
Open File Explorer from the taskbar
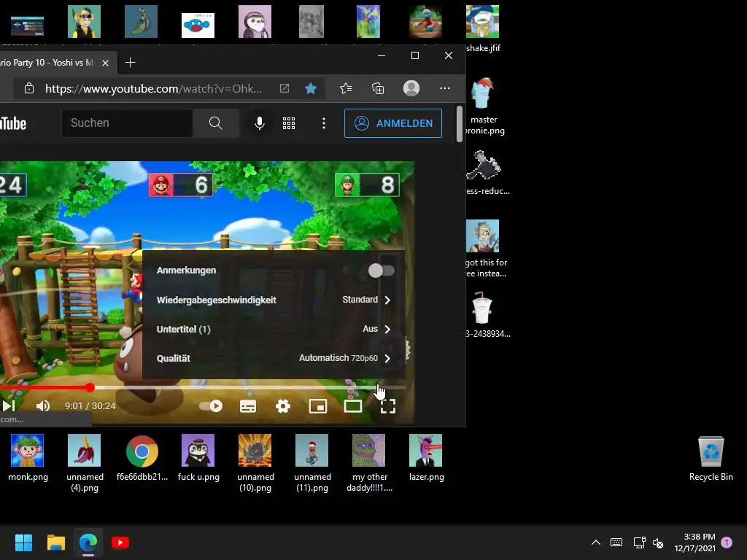[55, 542]
